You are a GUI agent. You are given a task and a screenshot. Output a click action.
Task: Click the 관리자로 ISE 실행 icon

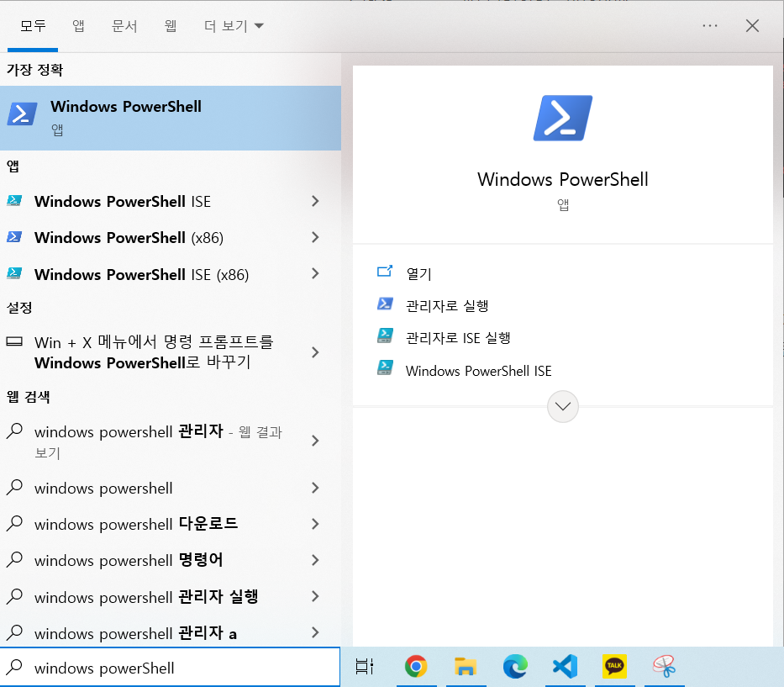pyautogui.click(x=385, y=336)
